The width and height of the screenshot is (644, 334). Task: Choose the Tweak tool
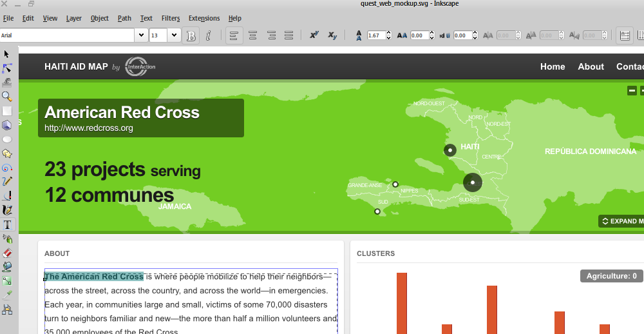click(6, 83)
